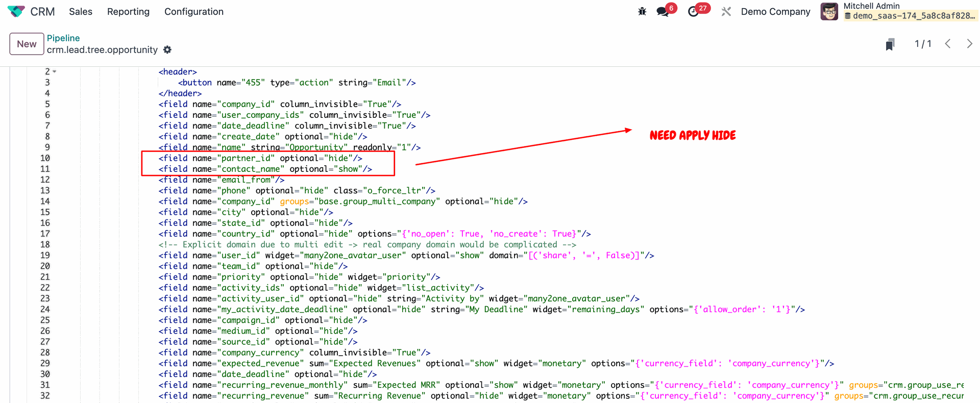
Task: Click the phone field code line
Action: pyautogui.click(x=297, y=191)
